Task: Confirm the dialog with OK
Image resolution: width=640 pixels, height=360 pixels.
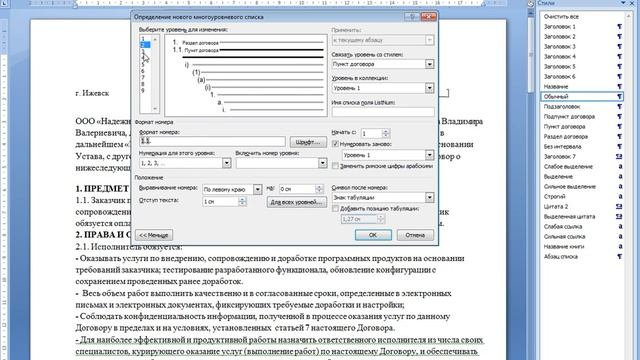Action: click(x=373, y=235)
